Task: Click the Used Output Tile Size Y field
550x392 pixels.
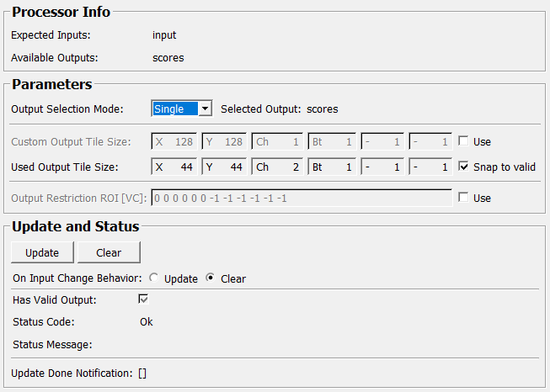Action: click(226, 167)
